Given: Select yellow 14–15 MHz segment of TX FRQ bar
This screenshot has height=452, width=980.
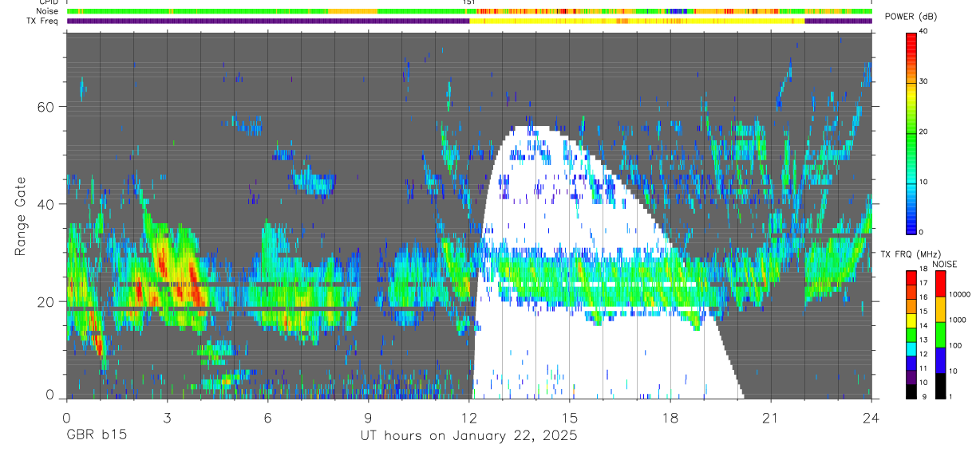Looking at the screenshot, I should click(911, 319).
